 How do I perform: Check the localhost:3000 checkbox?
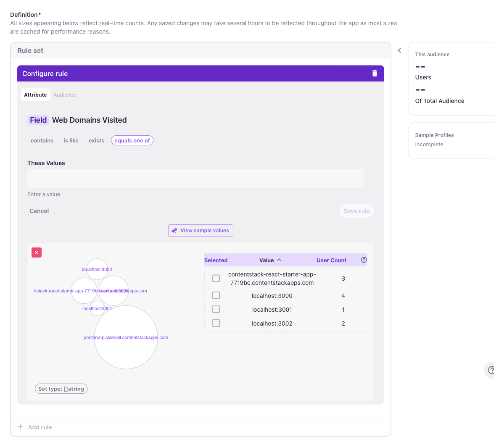216,295
